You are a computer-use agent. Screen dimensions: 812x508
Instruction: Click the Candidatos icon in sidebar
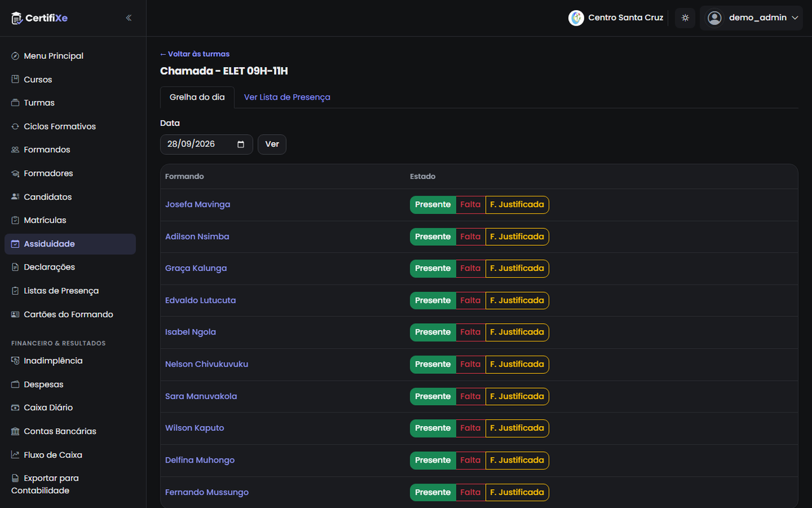point(16,197)
